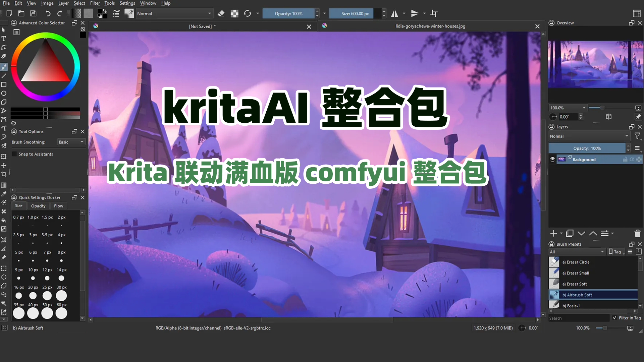
Task: Select the Rectangular Selection tool
Action: click(x=4, y=269)
